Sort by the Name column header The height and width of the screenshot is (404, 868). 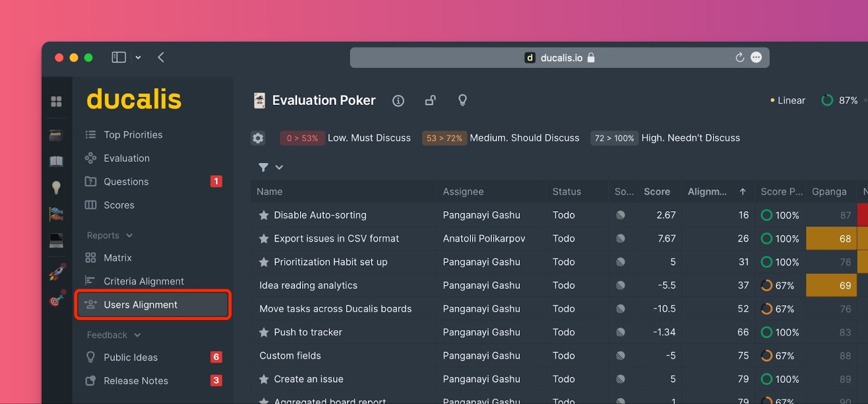(x=270, y=192)
